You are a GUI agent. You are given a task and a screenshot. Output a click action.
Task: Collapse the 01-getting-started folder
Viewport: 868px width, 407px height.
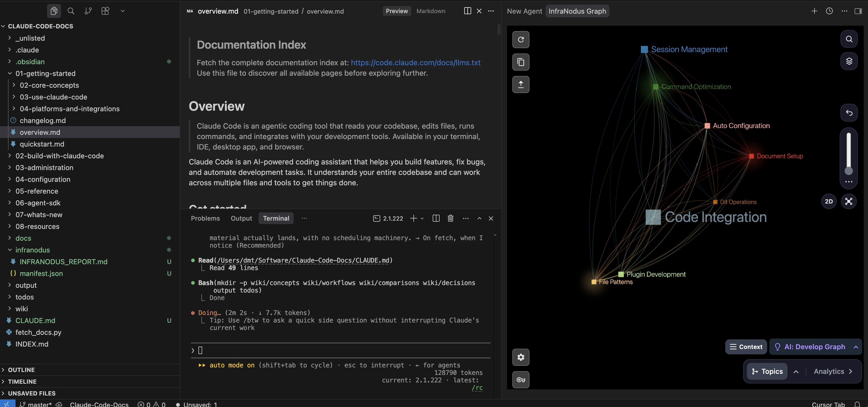coord(45,74)
